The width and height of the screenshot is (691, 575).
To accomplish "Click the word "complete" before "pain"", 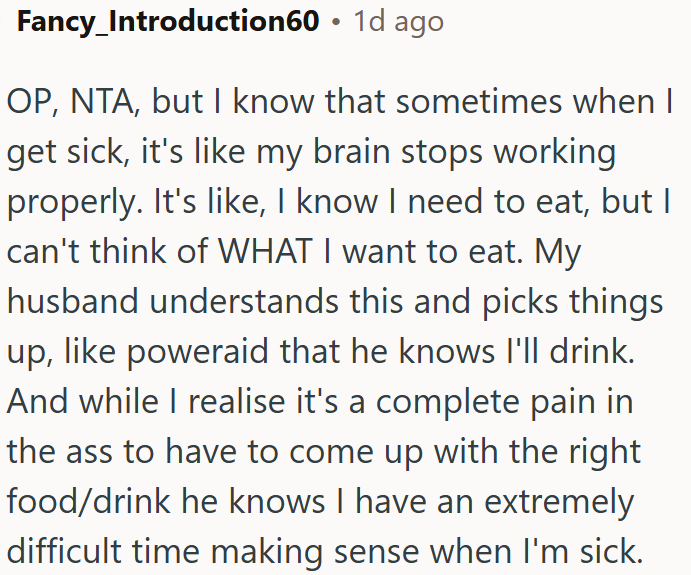I will point(447,403).
